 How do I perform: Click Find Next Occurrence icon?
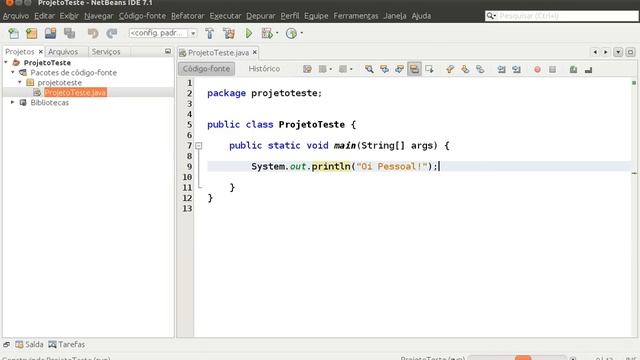pyautogui.click(x=399, y=69)
